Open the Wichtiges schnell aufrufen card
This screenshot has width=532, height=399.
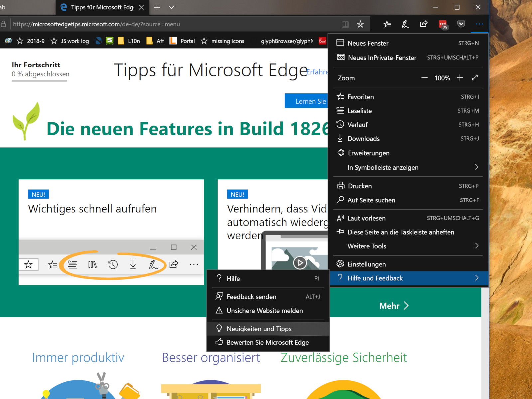[111, 232]
